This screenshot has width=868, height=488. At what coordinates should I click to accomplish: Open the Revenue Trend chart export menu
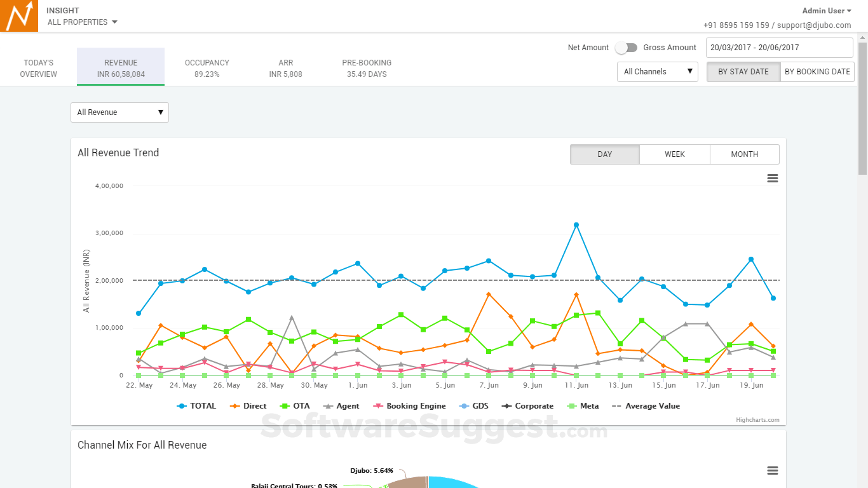tap(772, 179)
